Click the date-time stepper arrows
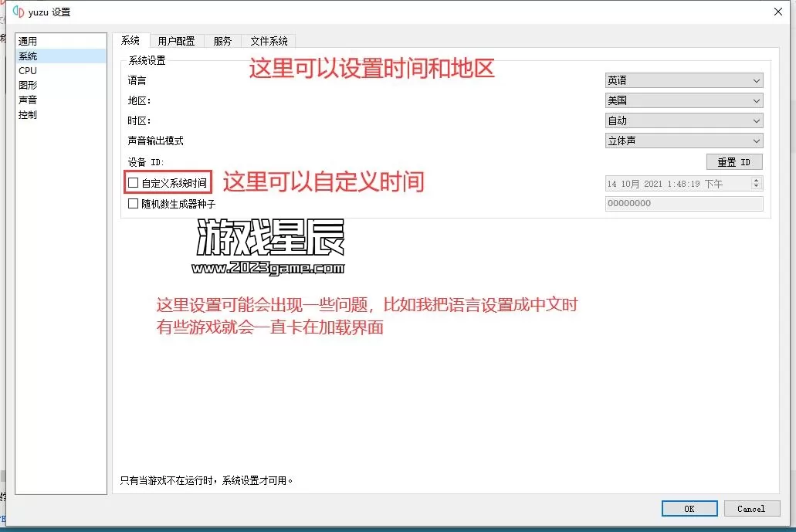 (x=756, y=183)
